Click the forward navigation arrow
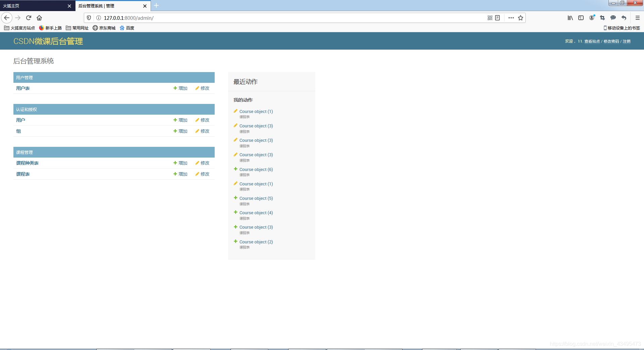 click(x=18, y=18)
